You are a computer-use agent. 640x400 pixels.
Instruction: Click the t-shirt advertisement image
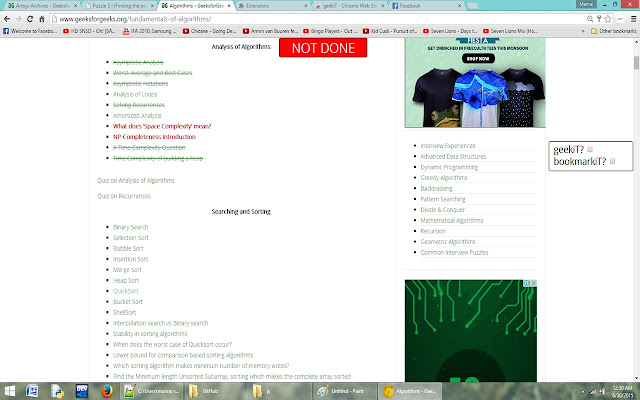pyautogui.click(x=475, y=82)
